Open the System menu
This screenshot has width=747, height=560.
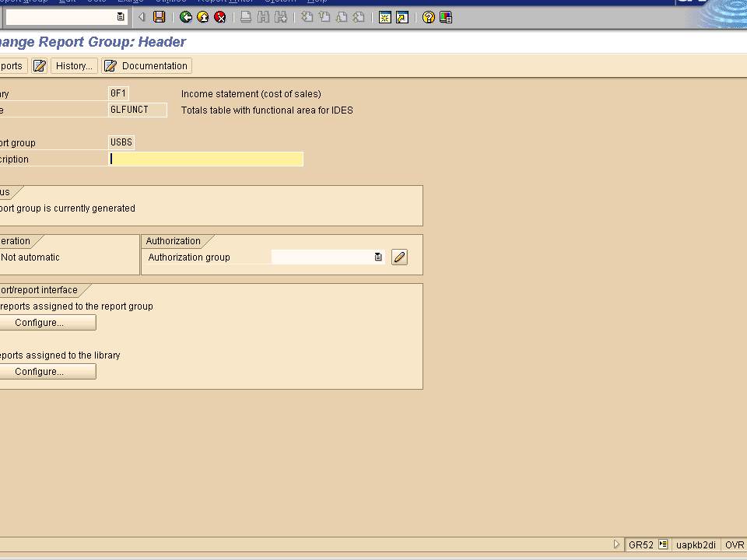[279, 2]
